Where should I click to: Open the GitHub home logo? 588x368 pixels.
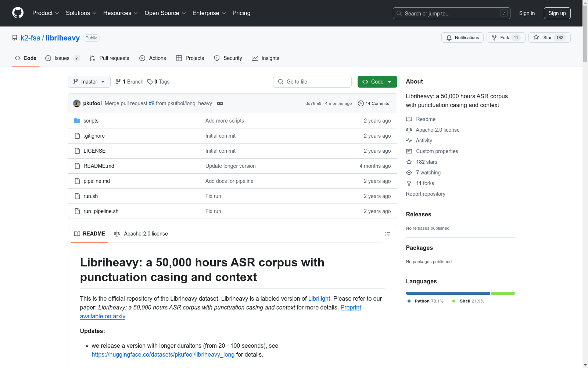(x=18, y=13)
